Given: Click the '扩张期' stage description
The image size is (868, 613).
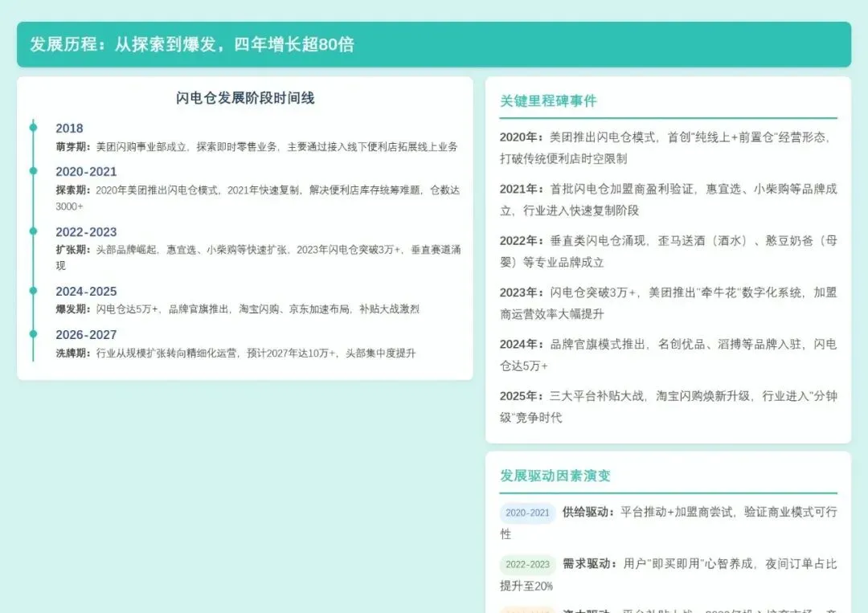Looking at the screenshot, I should click(x=258, y=257).
